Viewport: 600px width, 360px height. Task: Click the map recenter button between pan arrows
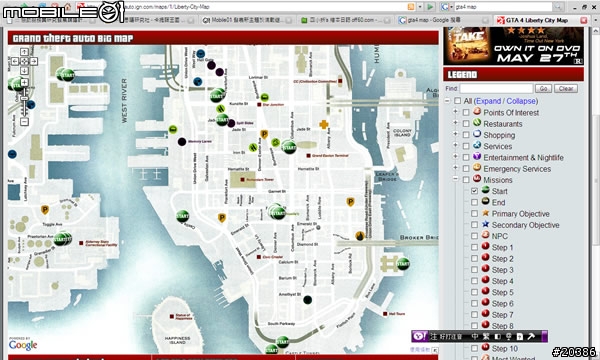click(x=24, y=61)
